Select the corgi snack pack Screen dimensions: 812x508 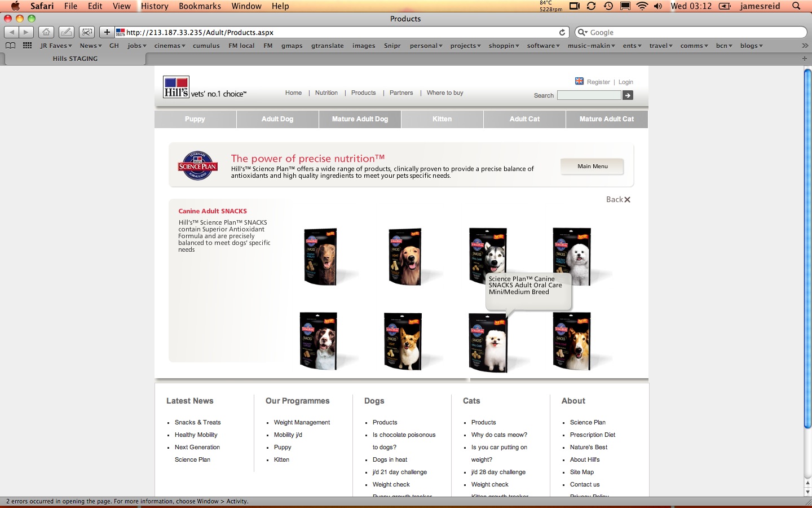[403, 341]
